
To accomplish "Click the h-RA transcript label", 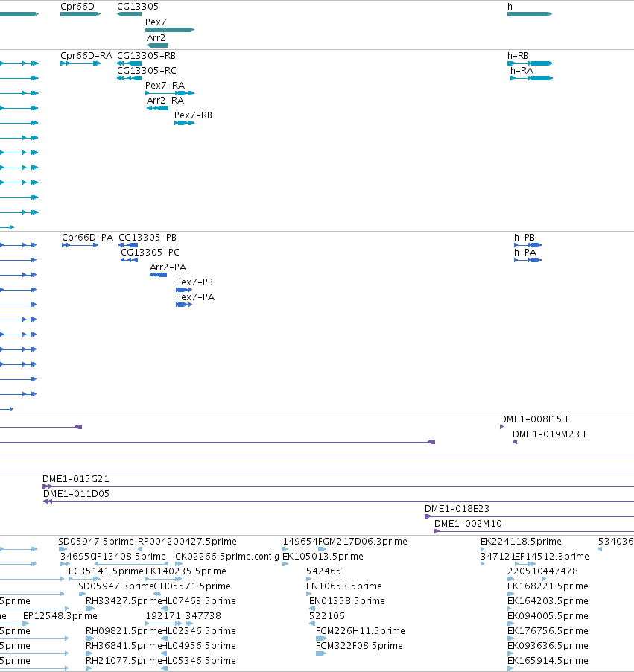I will pos(522,70).
